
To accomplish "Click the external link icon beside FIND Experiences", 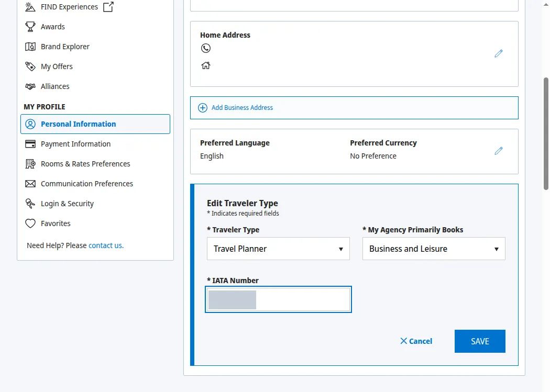I will point(108,7).
